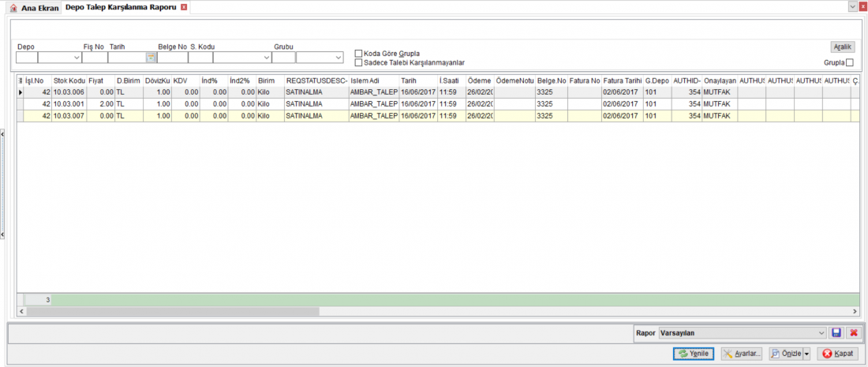Click the home icon on Ana Ekran tab
The height and width of the screenshot is (367, 868).
[14, 9]
